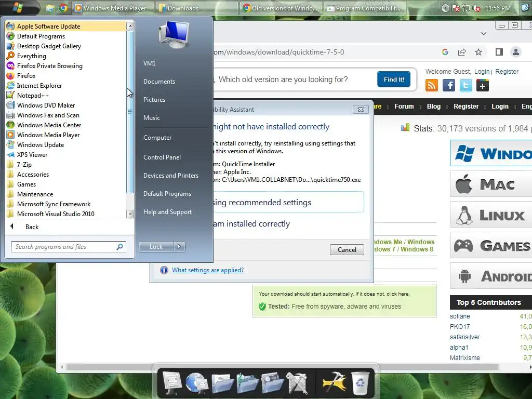Launch Notepad++ from the Start menu
Image resolution: width=532 pixels, height=399 pixels.
tap(65, 96)
